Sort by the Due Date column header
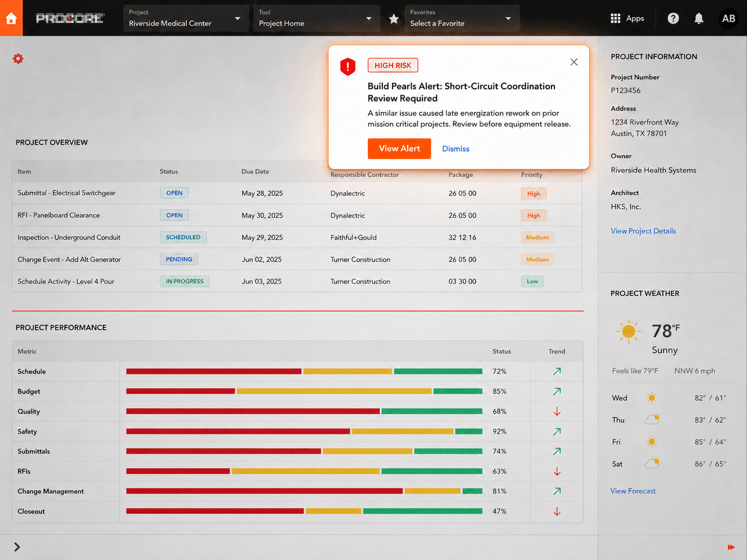The width and height of the screenshot is (747, 560). click(255, 172)
